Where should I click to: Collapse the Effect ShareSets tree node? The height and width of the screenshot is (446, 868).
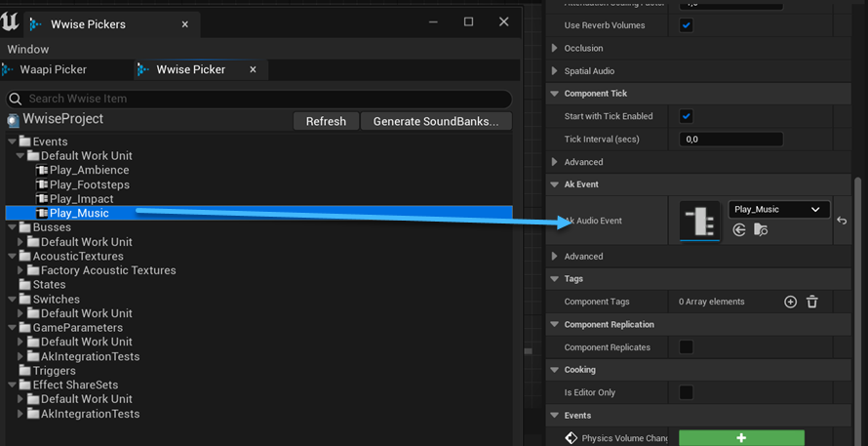point(12,385)
